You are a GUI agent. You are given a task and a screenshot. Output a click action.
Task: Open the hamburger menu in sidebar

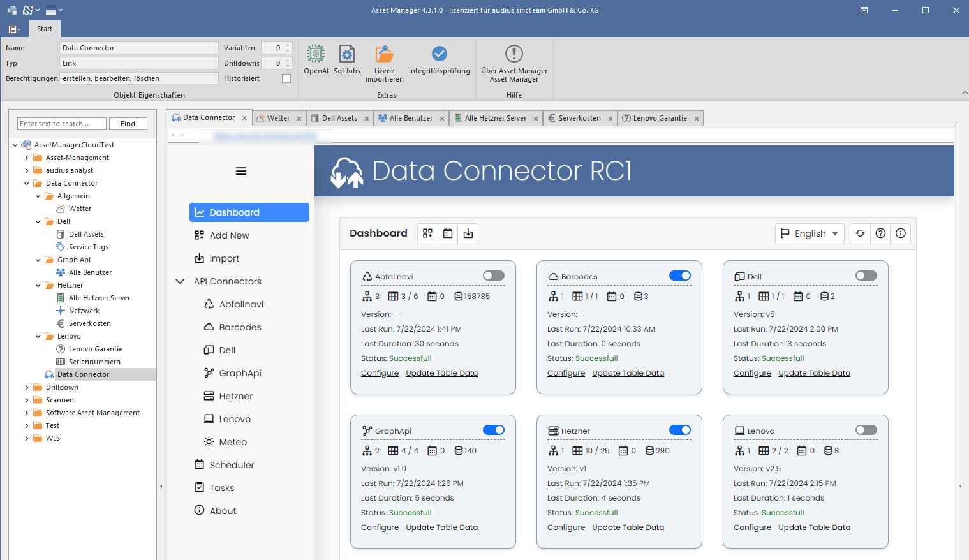point(241,171)
